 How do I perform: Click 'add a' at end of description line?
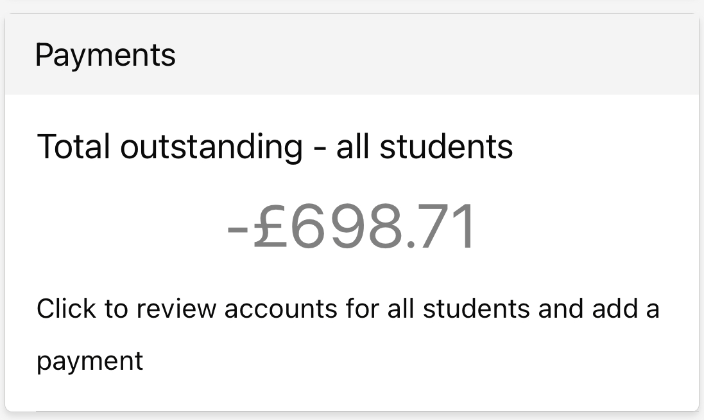(628, 308)
